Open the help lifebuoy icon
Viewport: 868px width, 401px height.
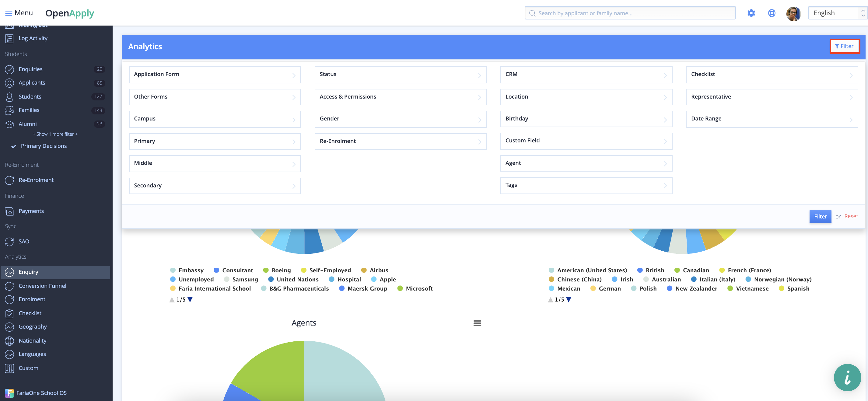pos(772,13)
